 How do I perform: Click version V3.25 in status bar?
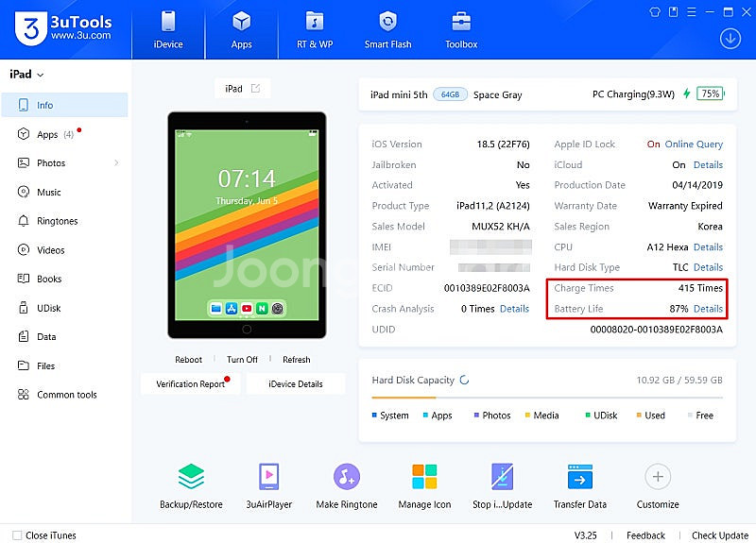(585, 535)
